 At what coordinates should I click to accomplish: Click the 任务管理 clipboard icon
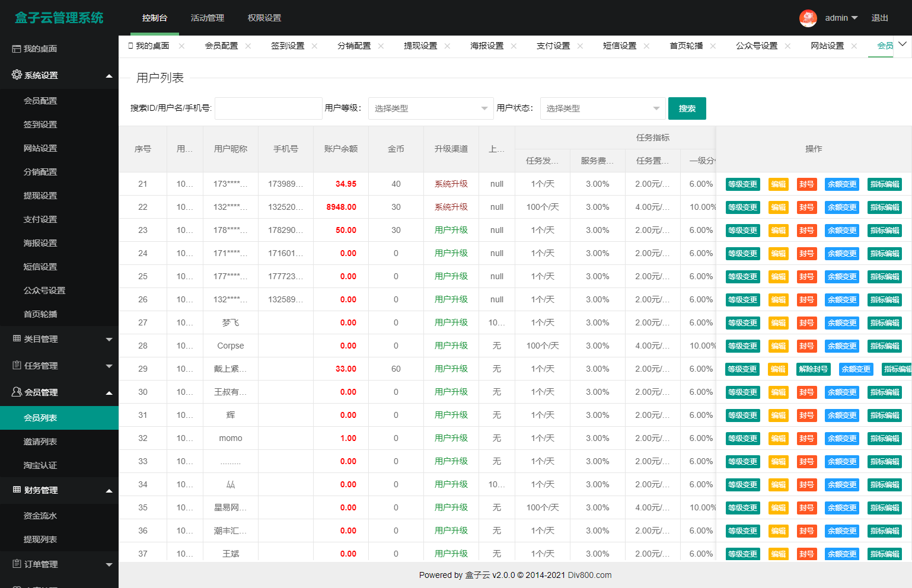tap(17, 366)
